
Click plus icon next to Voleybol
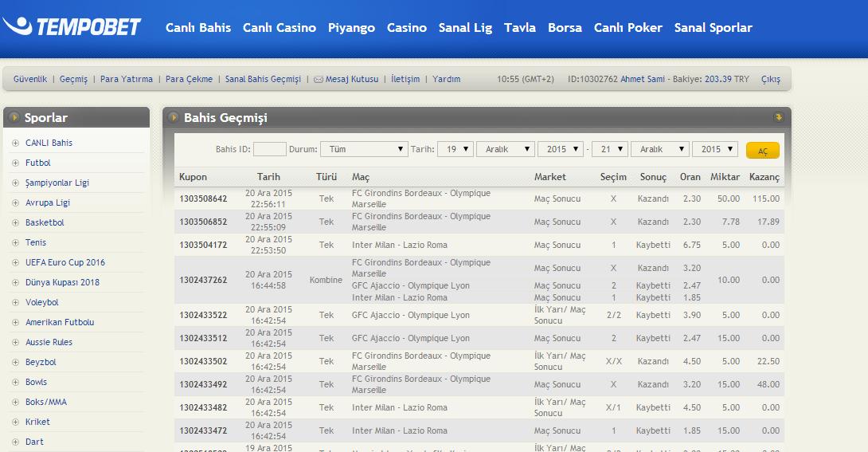click(15, 303)
